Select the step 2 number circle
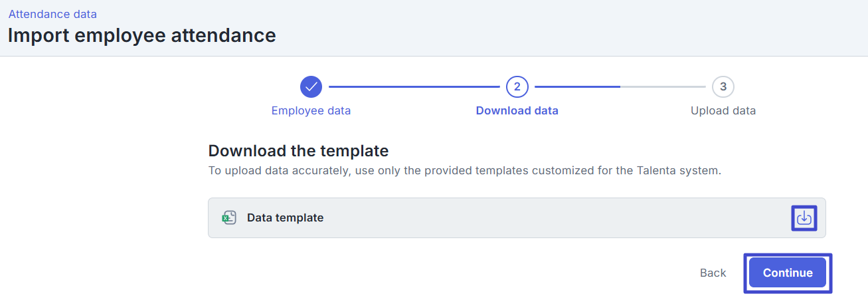Viewport: 868px width, 300px height. [x=517, y=86]
